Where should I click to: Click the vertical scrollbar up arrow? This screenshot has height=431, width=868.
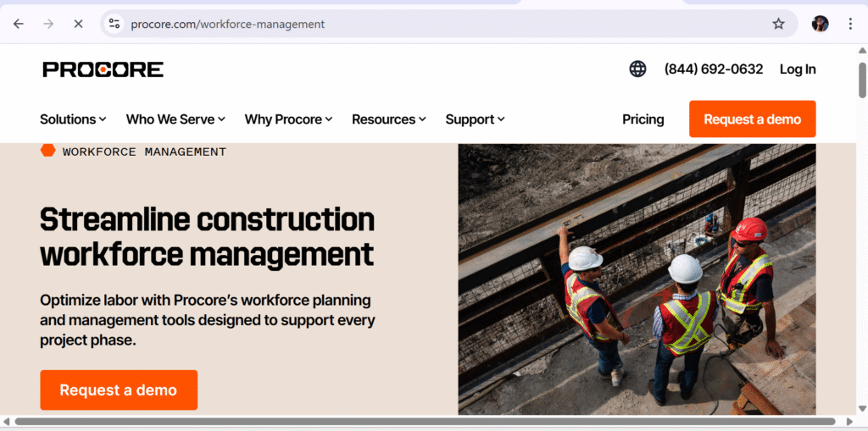862,50
